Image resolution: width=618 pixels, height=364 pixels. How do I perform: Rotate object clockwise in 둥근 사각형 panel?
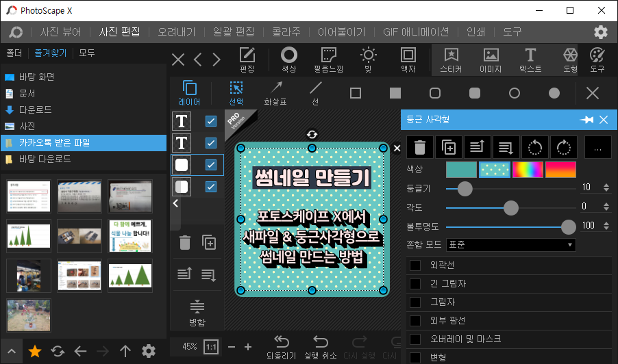pyautogui.click(x=564, y=147)
